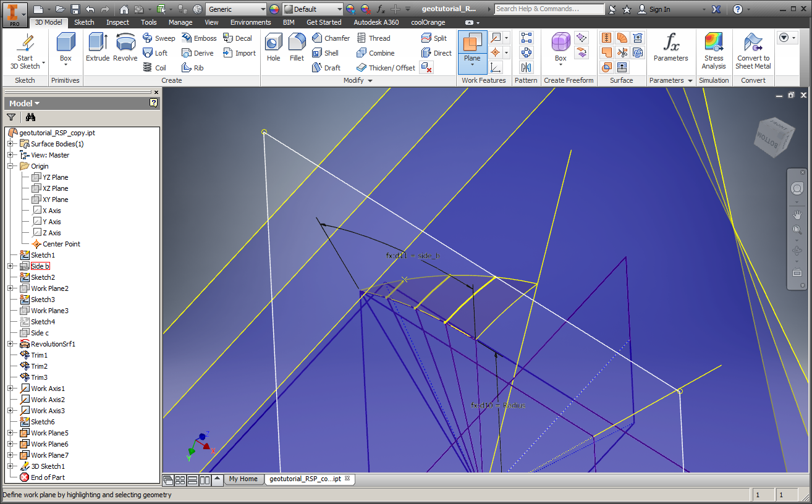
Task: Apply the Chamfer tool
Action: (x=331, y=38)
